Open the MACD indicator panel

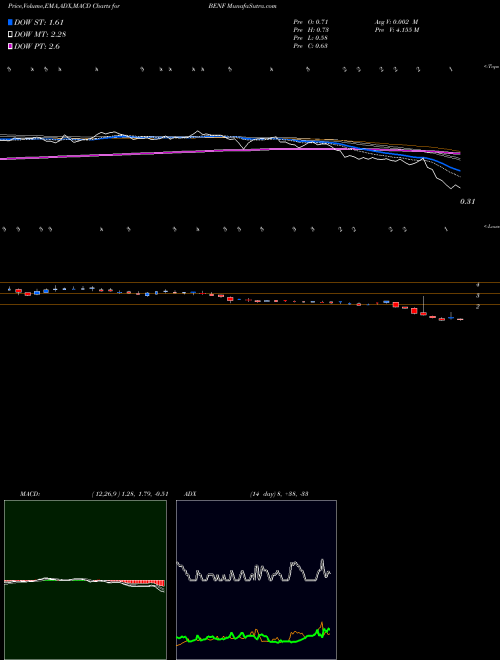click(85, 580)
